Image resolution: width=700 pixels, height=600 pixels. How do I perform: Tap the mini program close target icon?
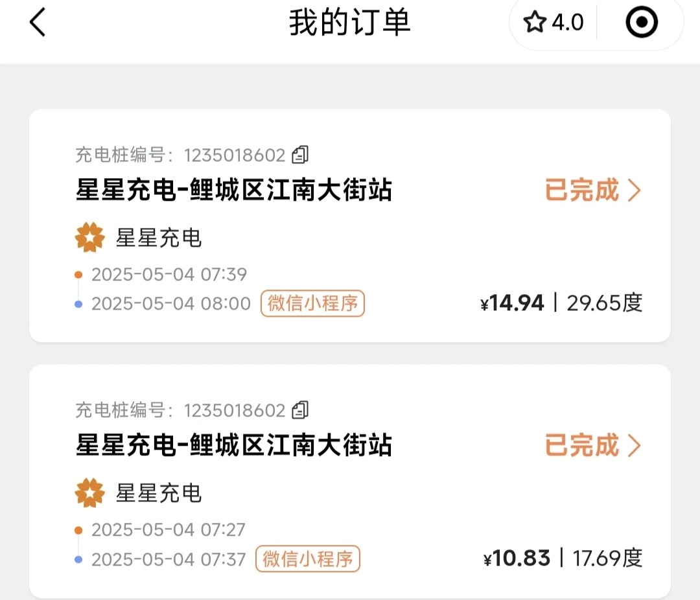642,22
